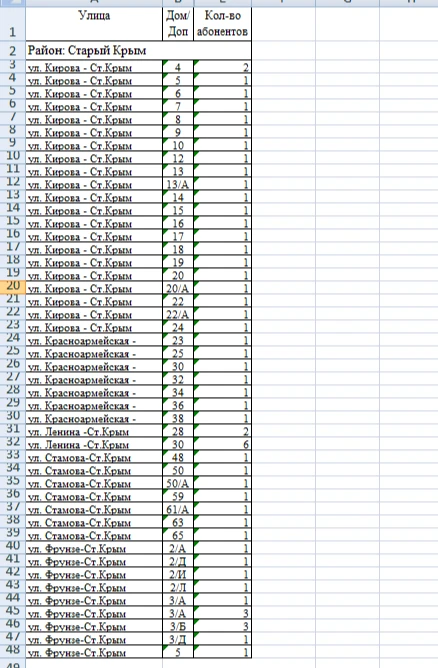The height and width of the screenshot is (668, 438).
Task: Click house number 61/А cell
Action: [x=178, y=509]
